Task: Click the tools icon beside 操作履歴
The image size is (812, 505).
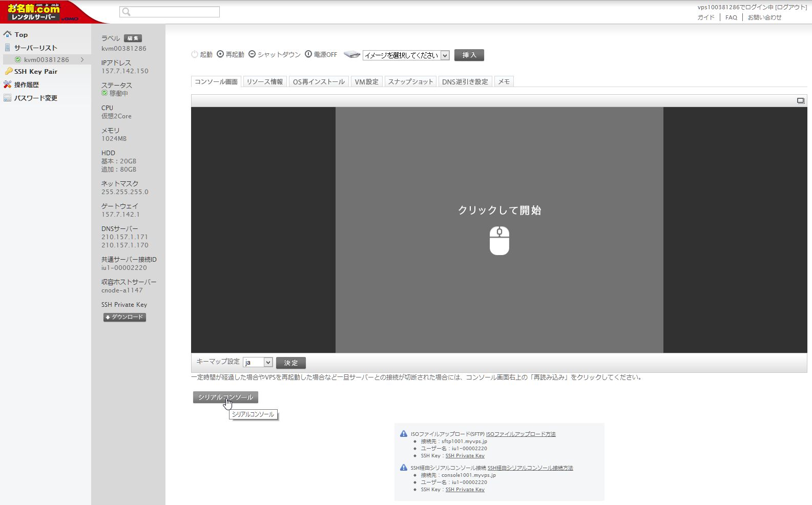Action: coord(7,85)
